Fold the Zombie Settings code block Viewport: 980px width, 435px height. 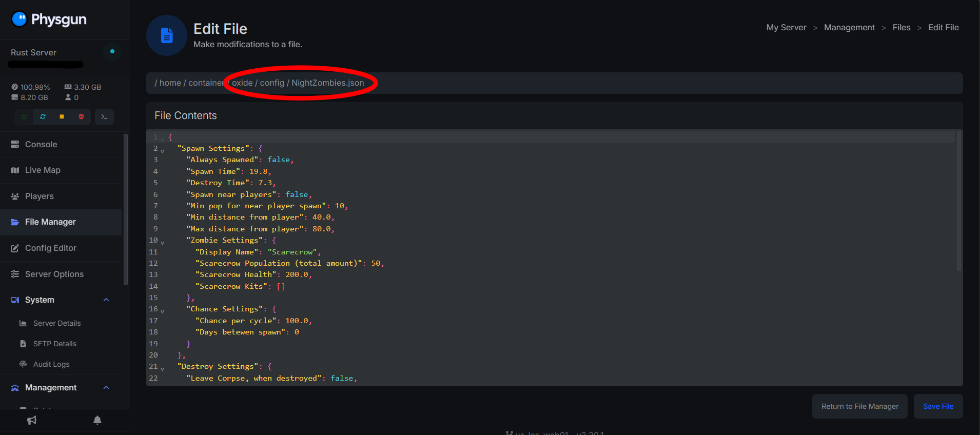coord(163,242)
